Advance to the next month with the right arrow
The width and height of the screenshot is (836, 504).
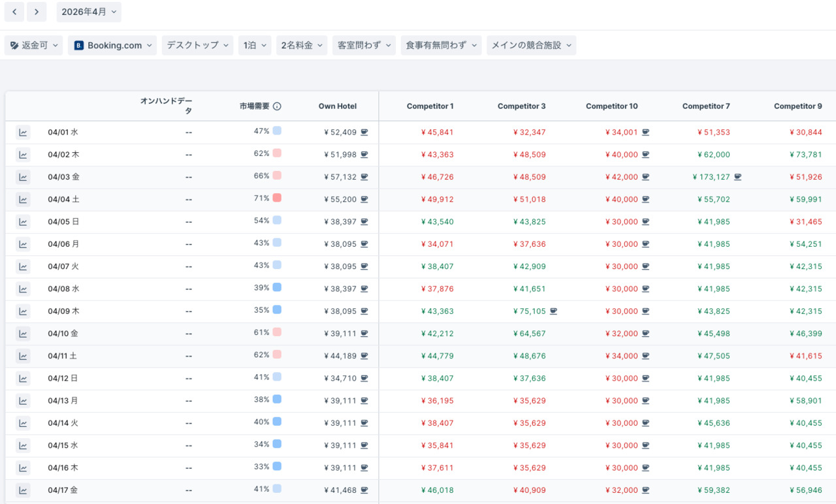point(37,12)
